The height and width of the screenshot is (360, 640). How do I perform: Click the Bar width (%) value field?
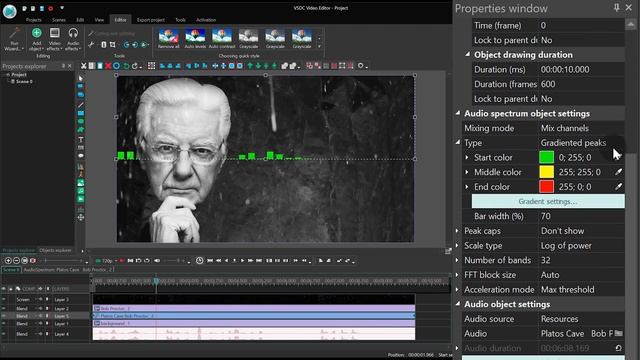tap(581, 216)
